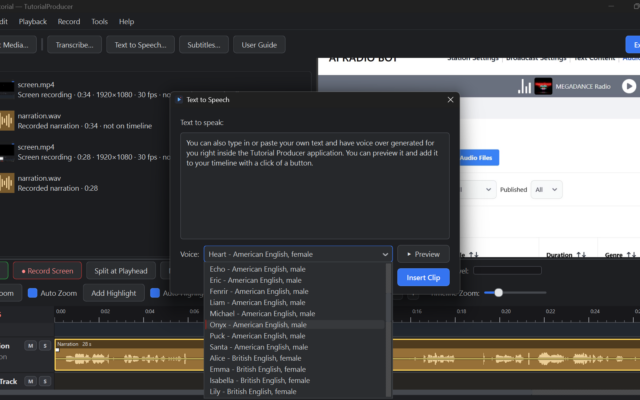Screen dimensions: 640x400
Task: Click the equalizer bars icon in preview
Action: (524, 86)
